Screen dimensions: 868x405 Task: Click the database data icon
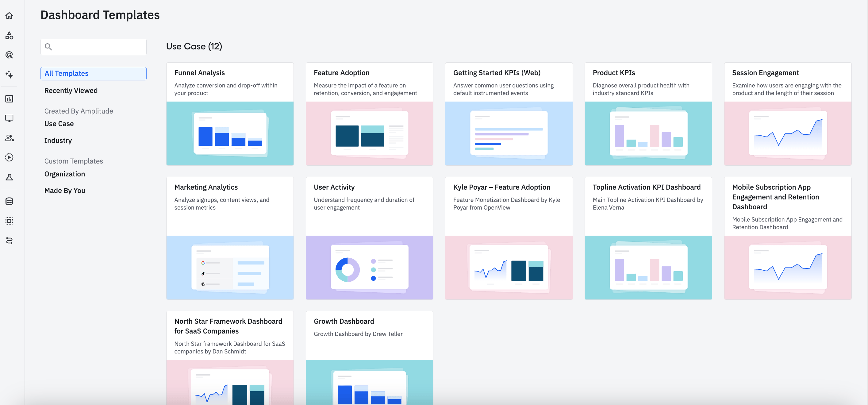pyautogui.click(x=9, y=201)
